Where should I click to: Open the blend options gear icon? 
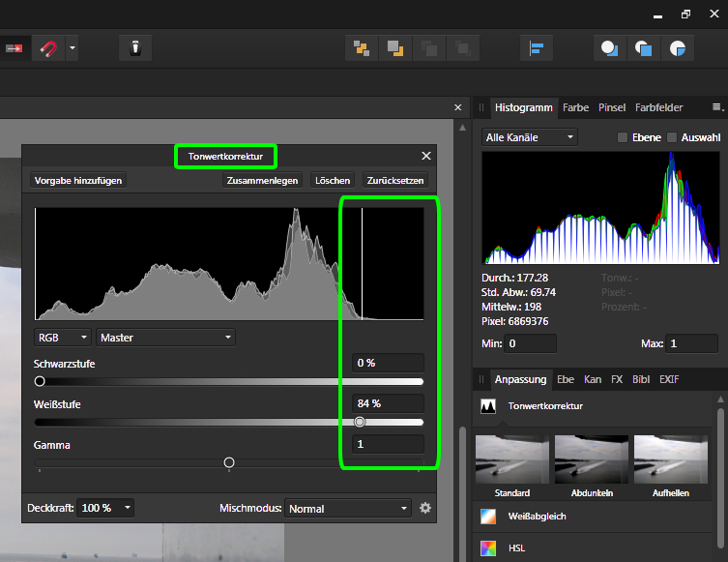pyautogui.click(x=425, y=508)
